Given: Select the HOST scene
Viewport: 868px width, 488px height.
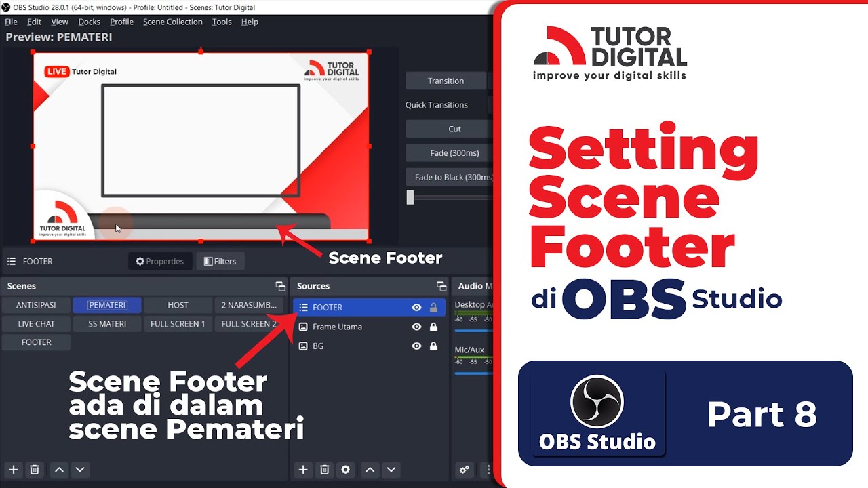Looking at the screenshot, I should click(178, 305).
